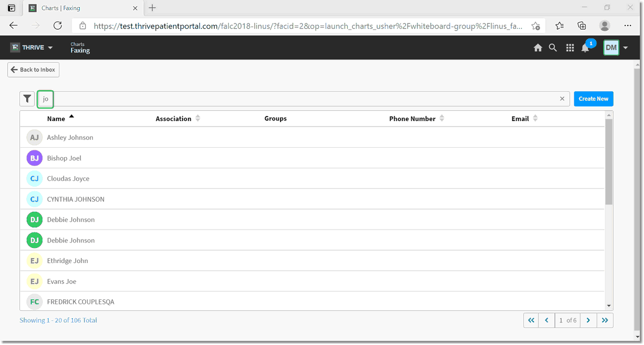Image resolution: width=644 pixels, height=345 pixels.
Task: Sort by Phone Number column
Action: point(416,119)
